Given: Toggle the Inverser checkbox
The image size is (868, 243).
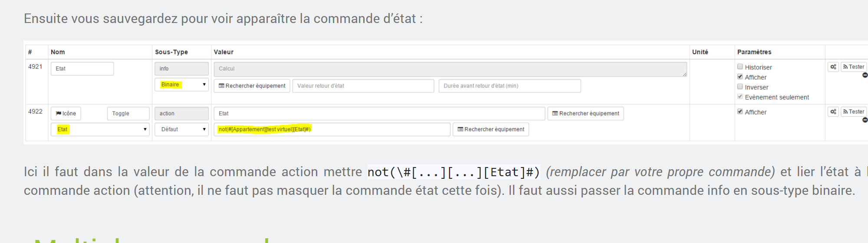Looking at the screenshot, I should tap(740, 87).
